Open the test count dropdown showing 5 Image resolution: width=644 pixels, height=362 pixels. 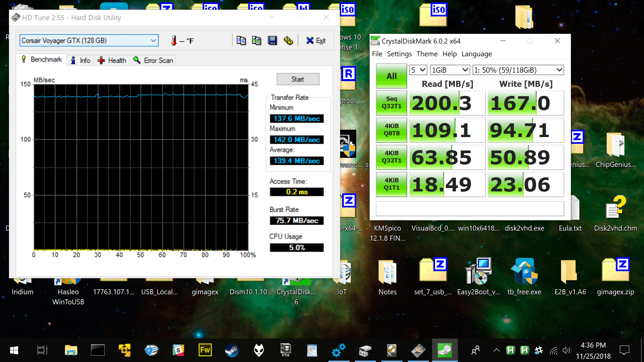tap(418, 70)
